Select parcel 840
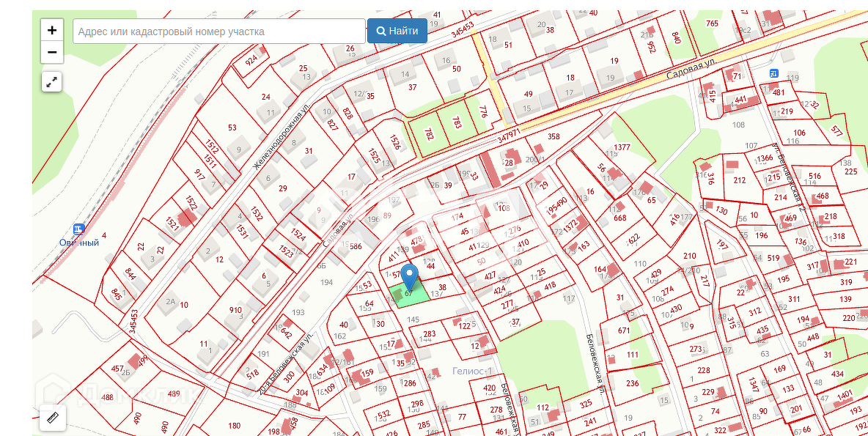This screenshot has height=436, width=868. [675, 37]
